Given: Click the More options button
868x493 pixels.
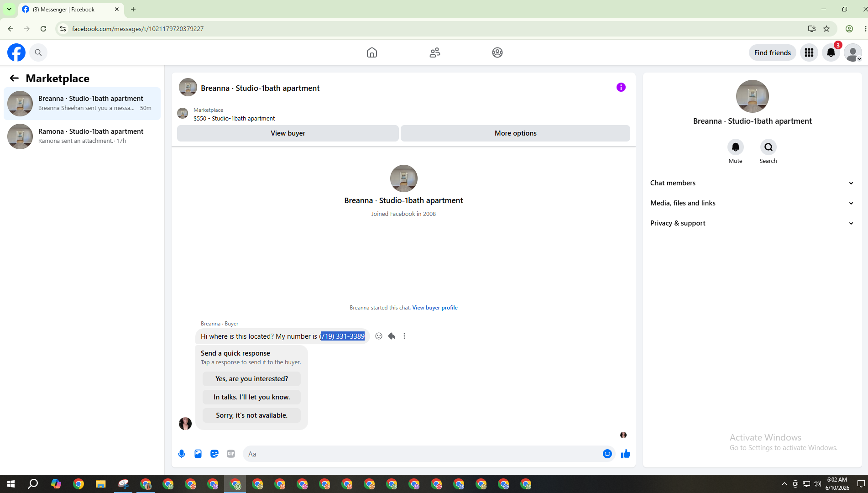Looking at the screenshot, I should tap(516, 133).
